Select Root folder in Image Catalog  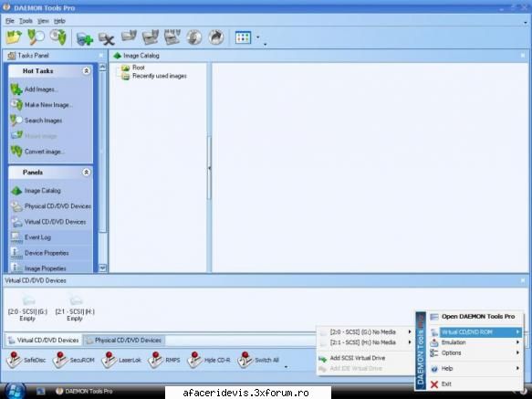(133, 68)
